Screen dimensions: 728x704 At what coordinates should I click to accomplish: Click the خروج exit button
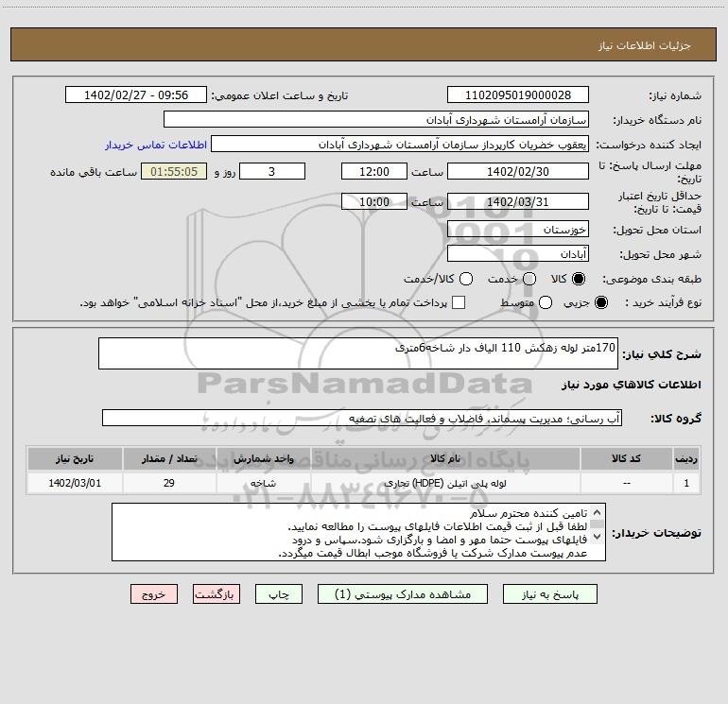click(x=154, y=594)
